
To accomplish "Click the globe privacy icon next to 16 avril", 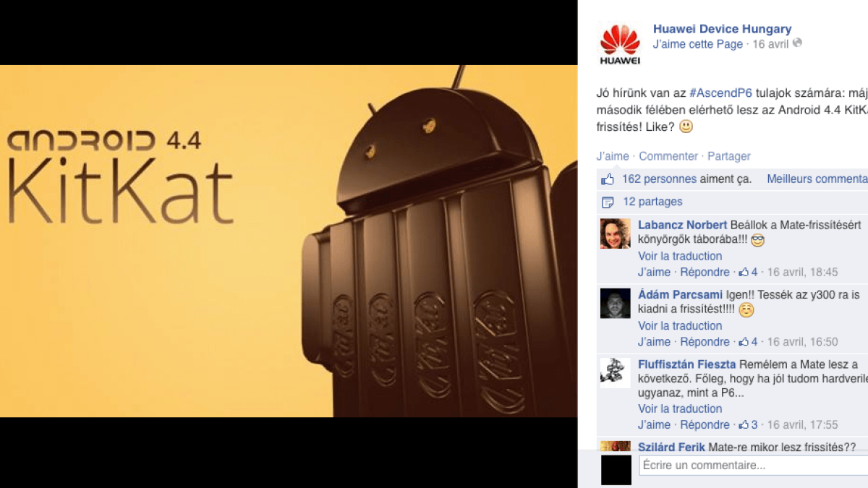I will 797,43.
